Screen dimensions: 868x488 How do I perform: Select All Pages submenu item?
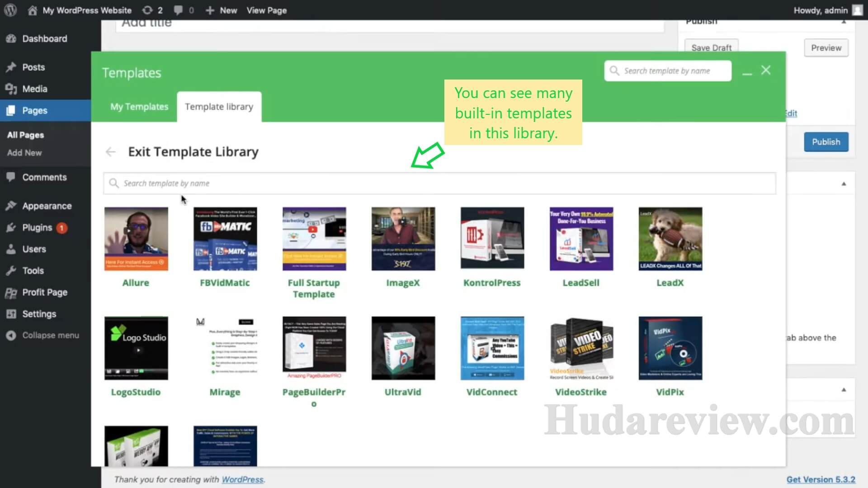[x=25, y=135]
